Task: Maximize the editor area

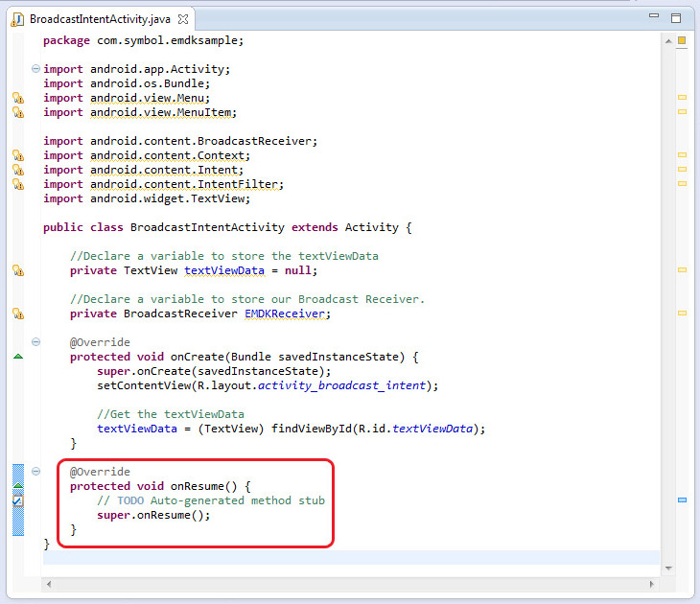Action: tap(676, 17)
